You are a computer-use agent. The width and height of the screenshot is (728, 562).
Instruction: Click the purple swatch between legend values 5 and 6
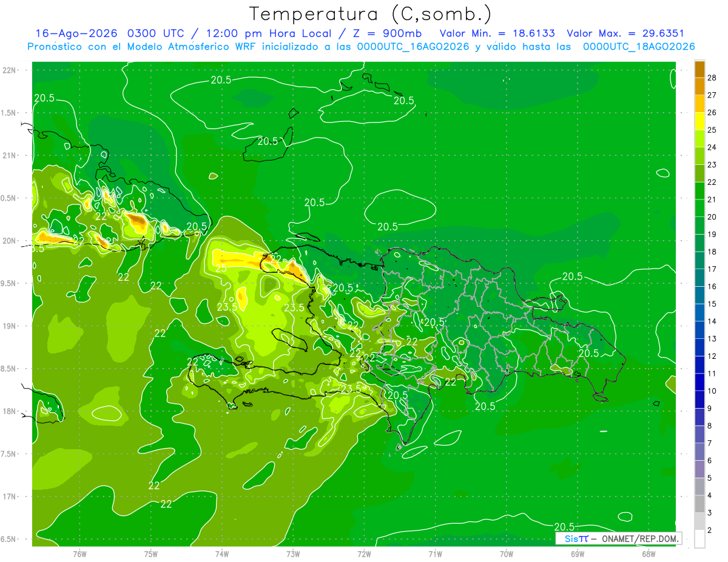pos(699,469)
